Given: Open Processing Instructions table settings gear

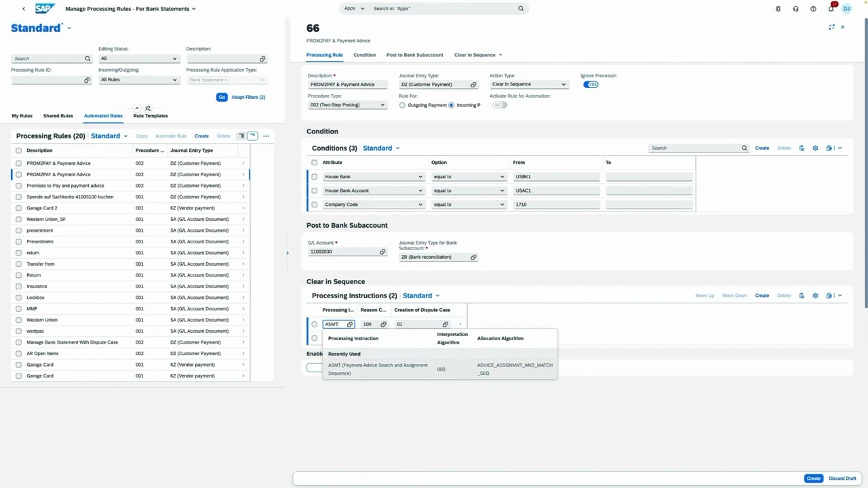Looking at the screenshot, I should click(815, 296).
